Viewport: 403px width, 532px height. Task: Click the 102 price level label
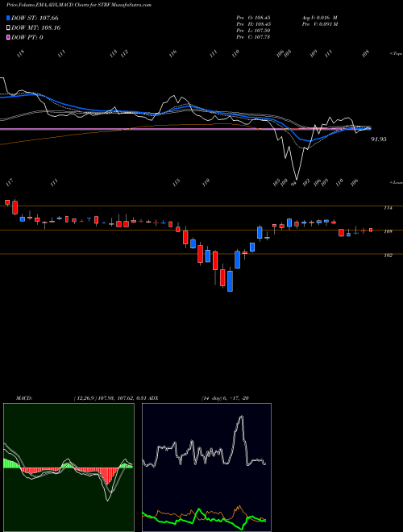pos(388,256)
